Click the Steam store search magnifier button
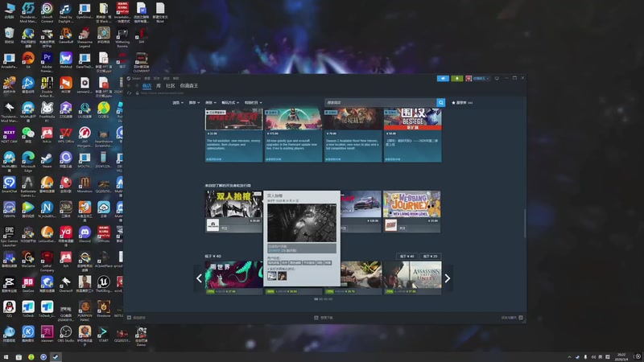 (x=440, y=103)
